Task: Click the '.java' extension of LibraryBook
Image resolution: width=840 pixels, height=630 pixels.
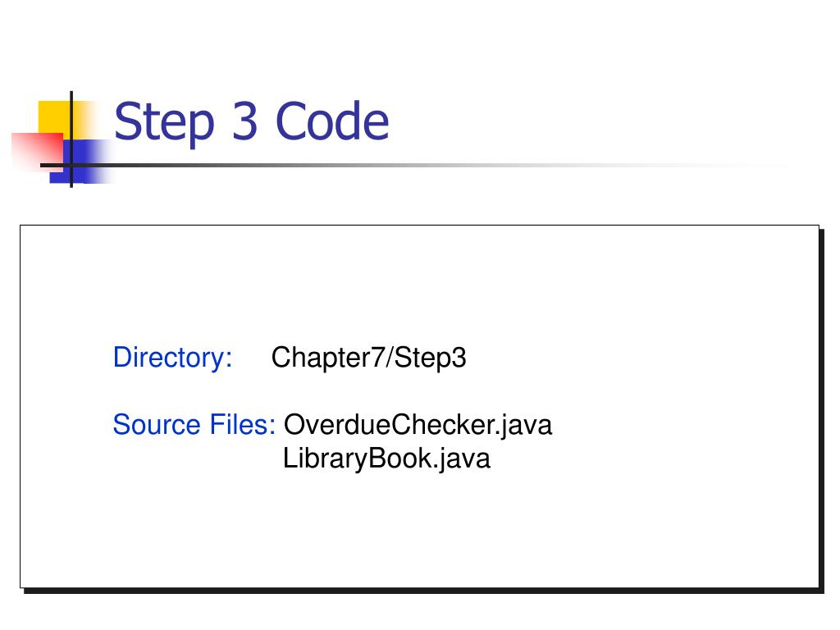Action: click(461, 459)
